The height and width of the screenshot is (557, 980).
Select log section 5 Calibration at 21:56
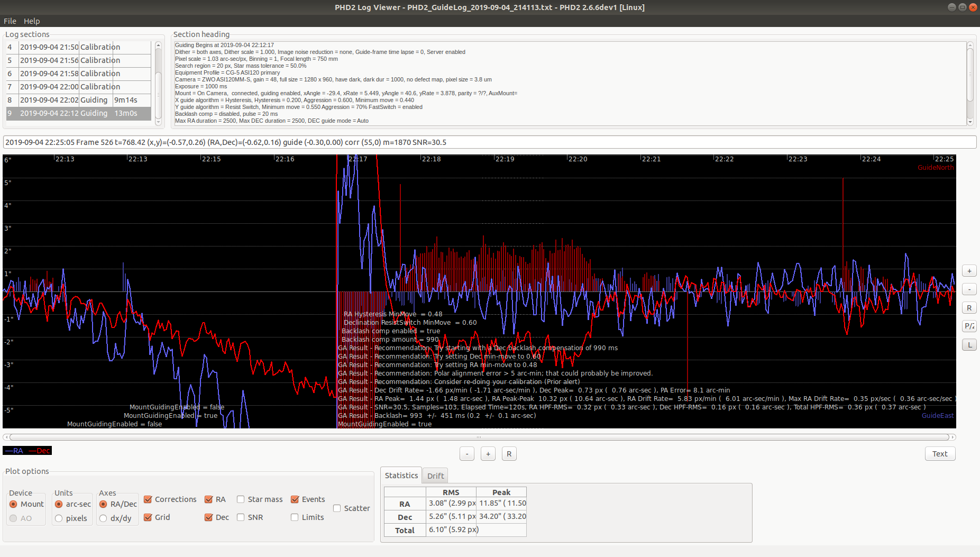pyautogui.click(x=78, y=60)
